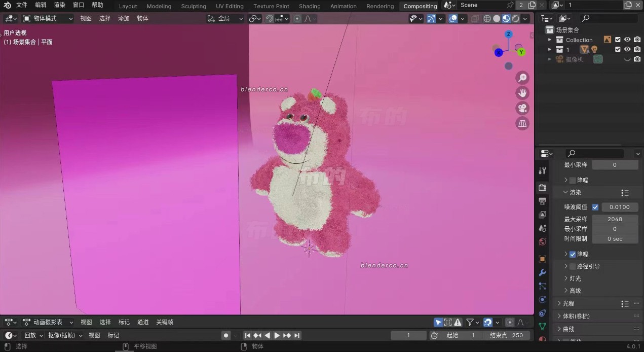
Task: Open the Object properties tab
Action: click(x=543, y=259)
